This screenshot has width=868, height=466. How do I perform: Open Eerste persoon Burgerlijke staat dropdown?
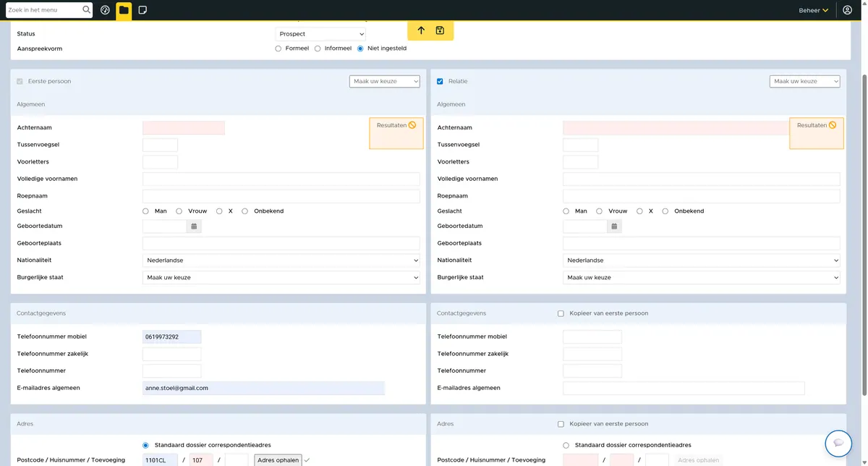pos(281,278)
